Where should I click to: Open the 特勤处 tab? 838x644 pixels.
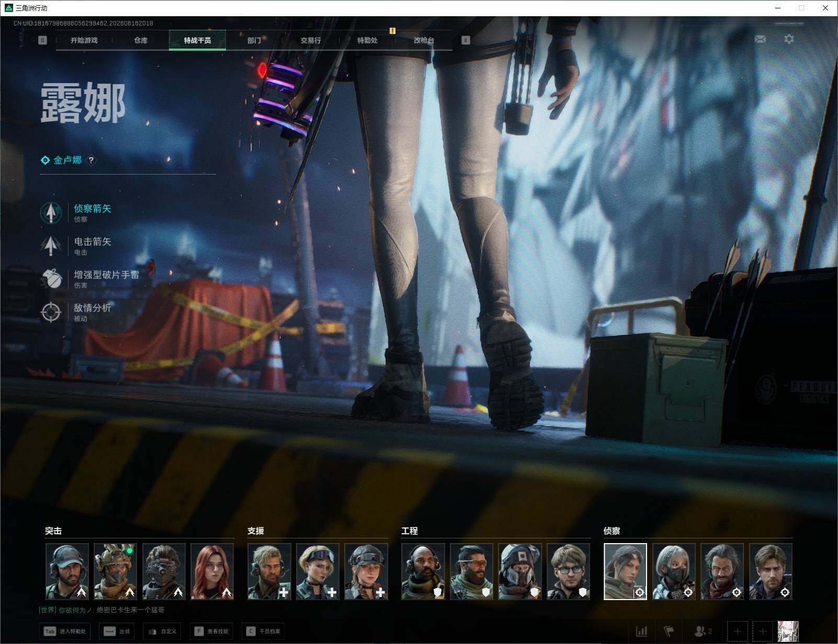click(367, 40)
